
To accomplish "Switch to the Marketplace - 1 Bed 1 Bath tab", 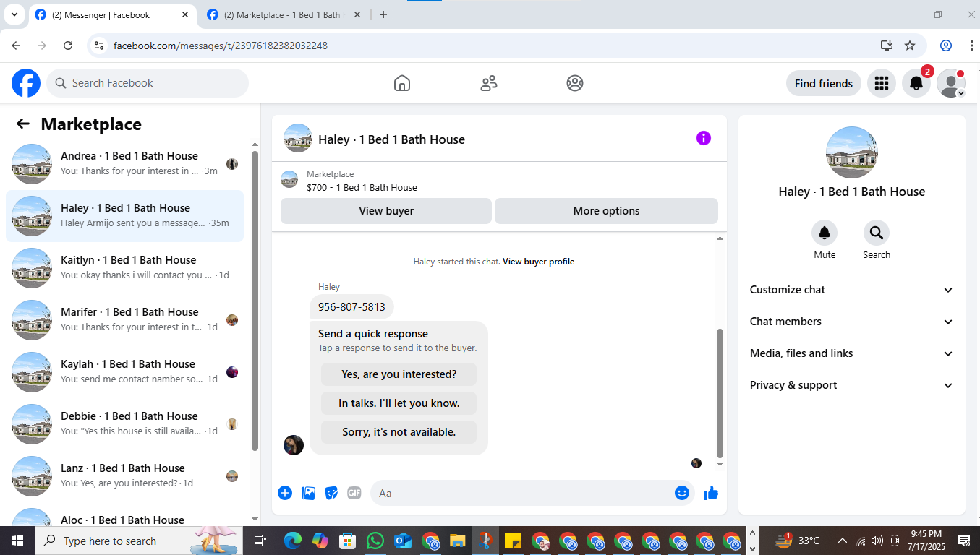I will (x=284, y=14).
